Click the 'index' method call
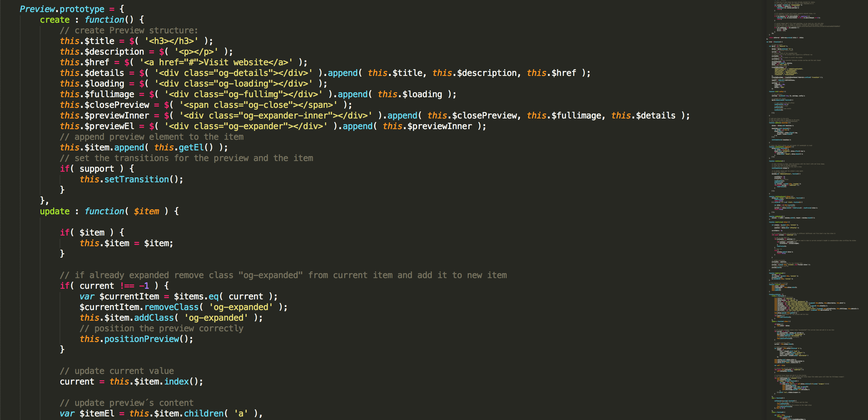The height and width of the screenshot is (420, 868). tap(176, 382)
